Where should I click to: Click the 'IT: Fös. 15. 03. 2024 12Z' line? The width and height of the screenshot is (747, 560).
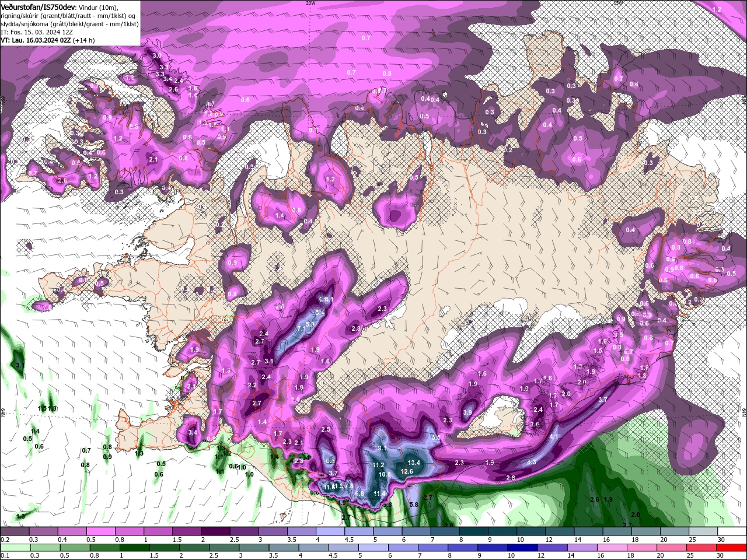[x=36, y=32]
